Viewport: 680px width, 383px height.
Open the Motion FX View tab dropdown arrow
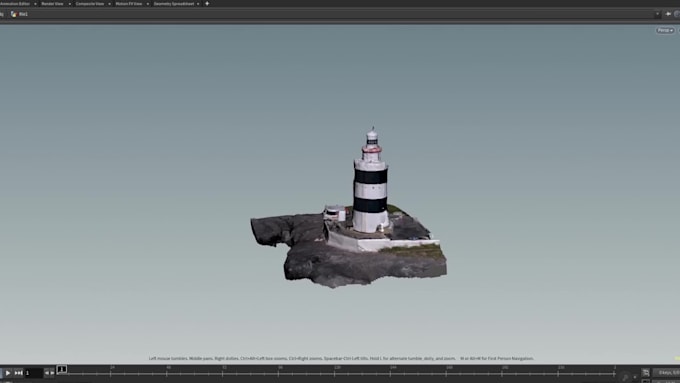point(147,4)
